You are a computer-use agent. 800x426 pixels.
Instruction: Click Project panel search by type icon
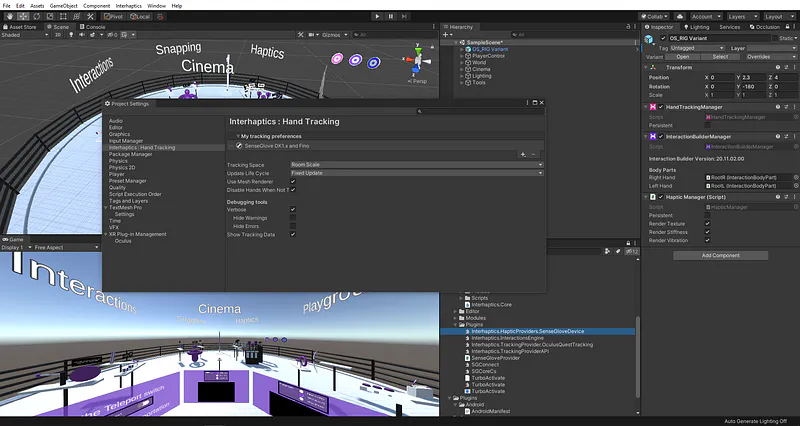(607, 251)
